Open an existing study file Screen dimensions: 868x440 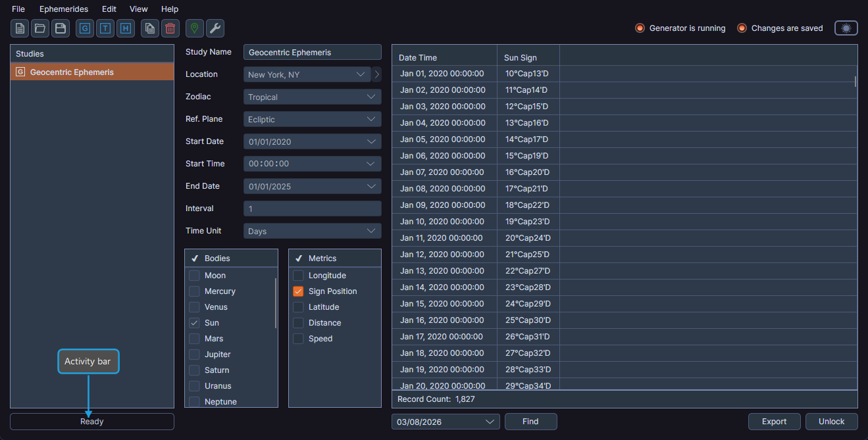(x=39, y=28)
